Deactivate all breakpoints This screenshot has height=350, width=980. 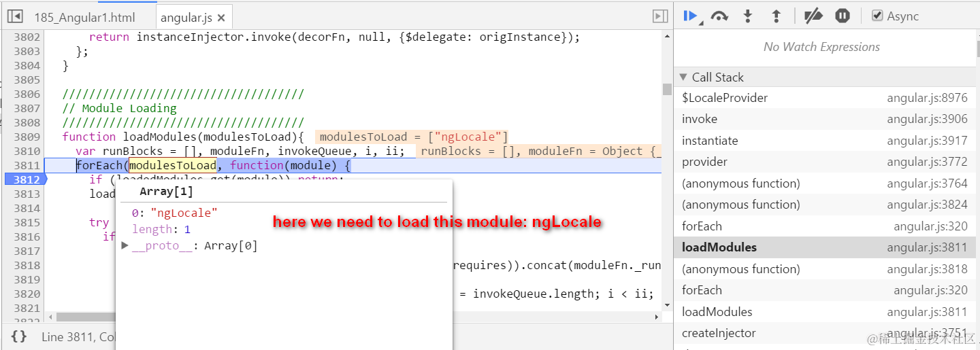click(813, 16)
